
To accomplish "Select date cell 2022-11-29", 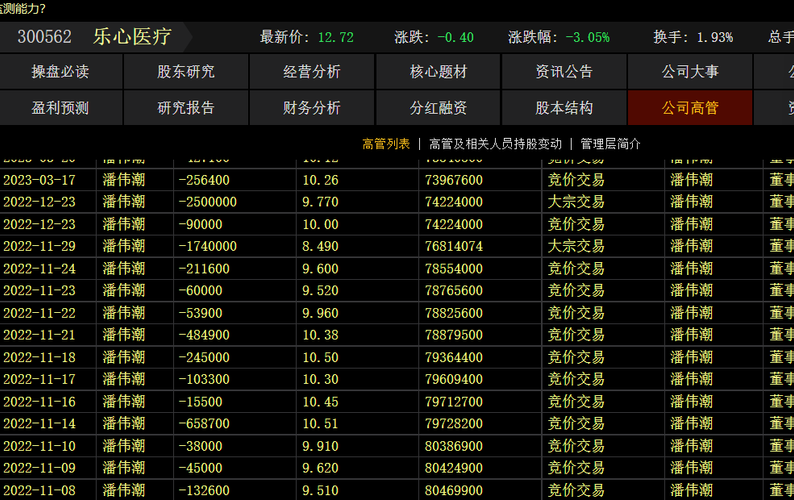I will pyautogui.click(x=39, y=246).
